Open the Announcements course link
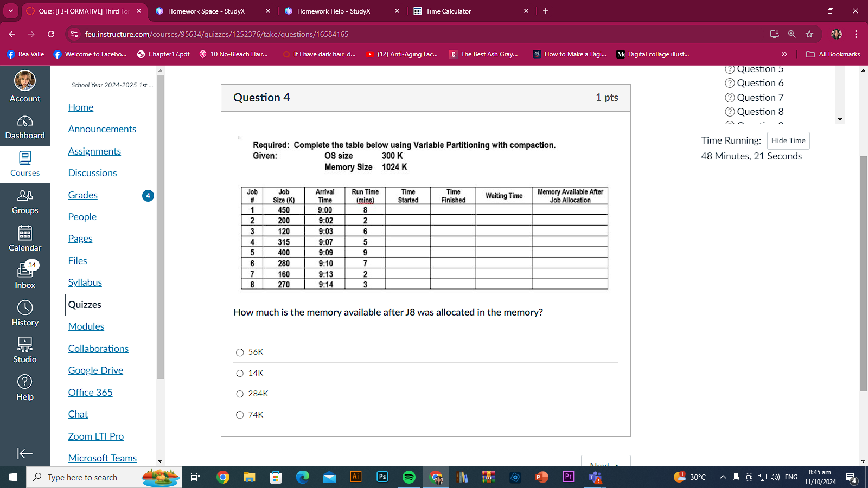Viewport: 868px width, 488px height. 102,129
